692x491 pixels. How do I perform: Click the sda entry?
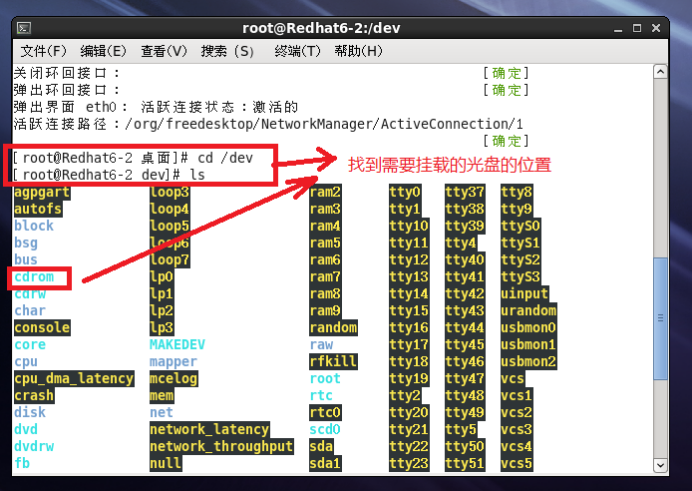click(x=321, y=446)
